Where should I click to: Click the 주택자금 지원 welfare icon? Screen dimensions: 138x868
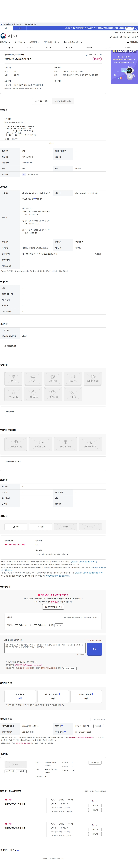13,394
